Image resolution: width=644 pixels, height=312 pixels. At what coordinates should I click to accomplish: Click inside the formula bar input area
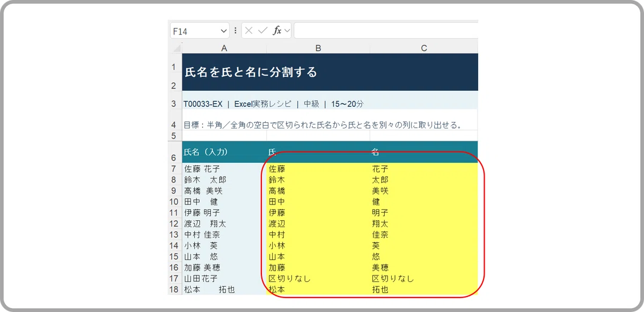click(386, 31)
